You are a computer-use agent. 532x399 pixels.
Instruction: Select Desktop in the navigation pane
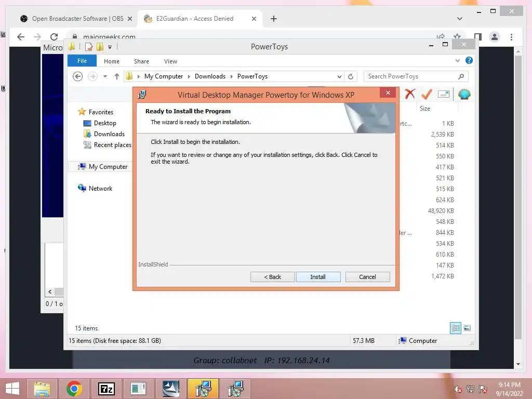click(105, 123)
